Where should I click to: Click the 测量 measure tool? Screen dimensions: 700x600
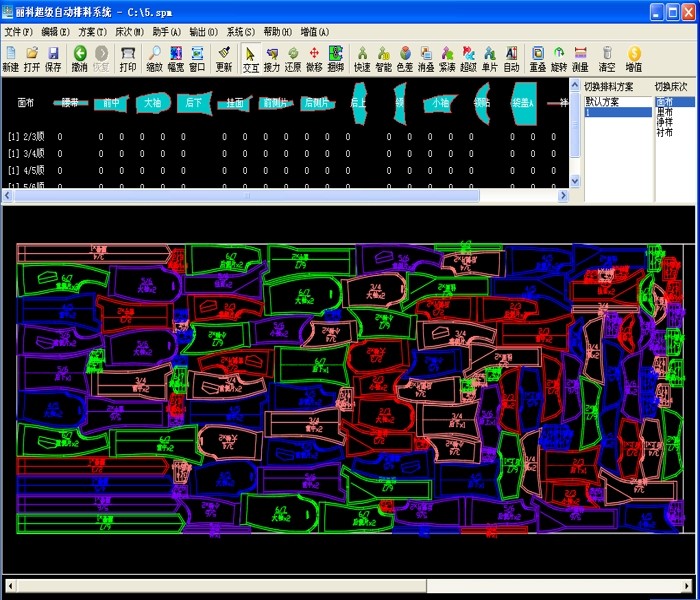(580, 58)
